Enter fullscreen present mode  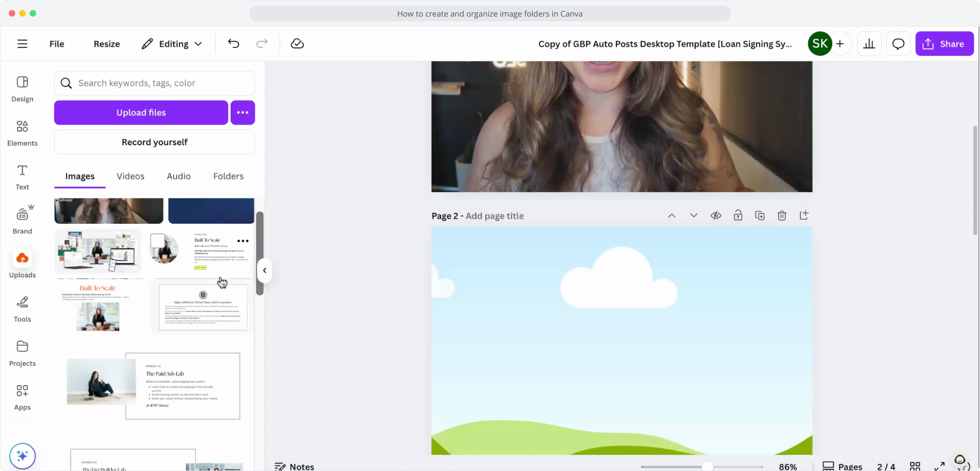pyautogui.click(x=939, y=466)
